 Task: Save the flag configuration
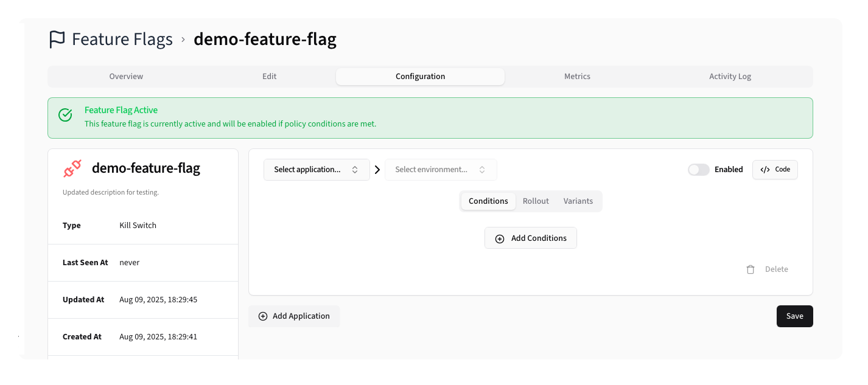794,316
